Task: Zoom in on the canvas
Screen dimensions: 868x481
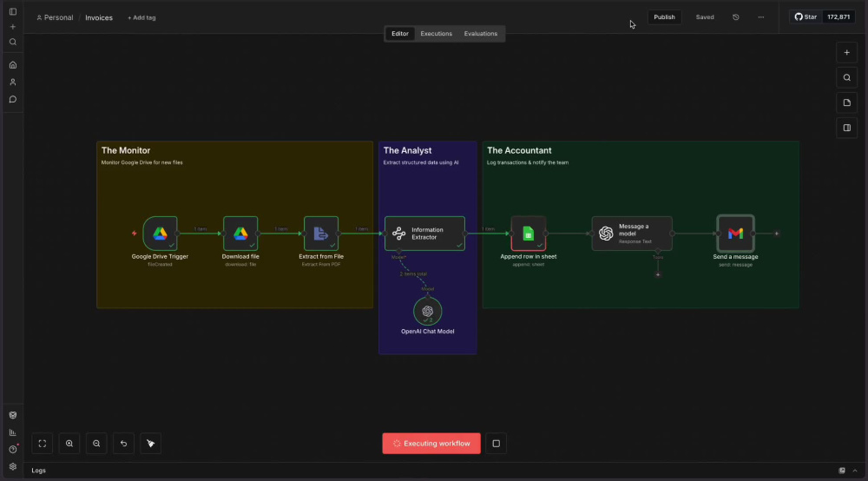Action: (x=69, y=444)
